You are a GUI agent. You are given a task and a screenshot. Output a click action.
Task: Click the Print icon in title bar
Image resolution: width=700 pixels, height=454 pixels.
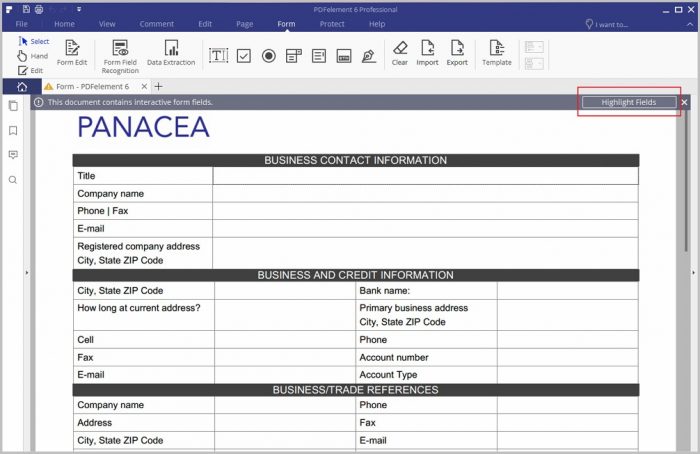pyautogui.click(x=39, y=9)
